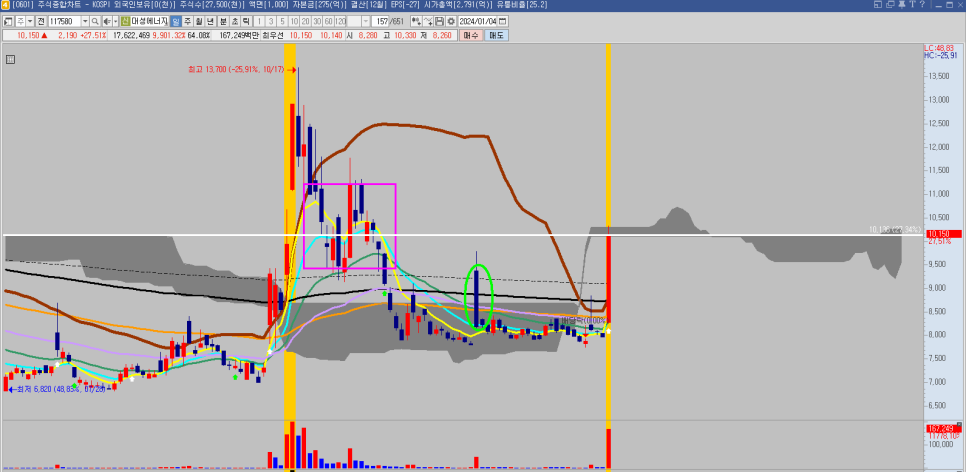Select the 틱 tick chart period
Image resolution: width=966 pixels, height=472 pixels.
tap(246, 21)
